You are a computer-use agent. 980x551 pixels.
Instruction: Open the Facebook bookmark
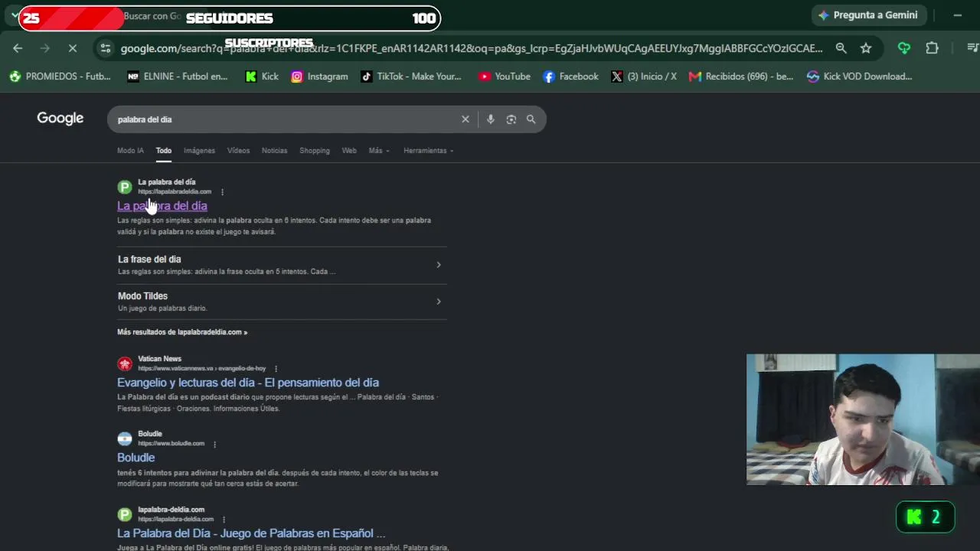coord(571,77)
